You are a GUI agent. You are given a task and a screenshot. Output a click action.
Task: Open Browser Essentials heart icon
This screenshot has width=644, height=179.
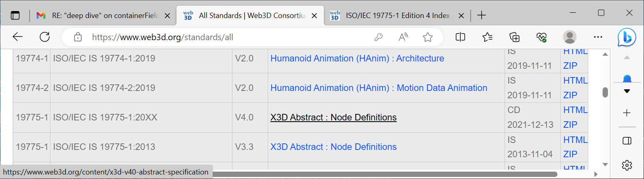[x=542, y=37]
